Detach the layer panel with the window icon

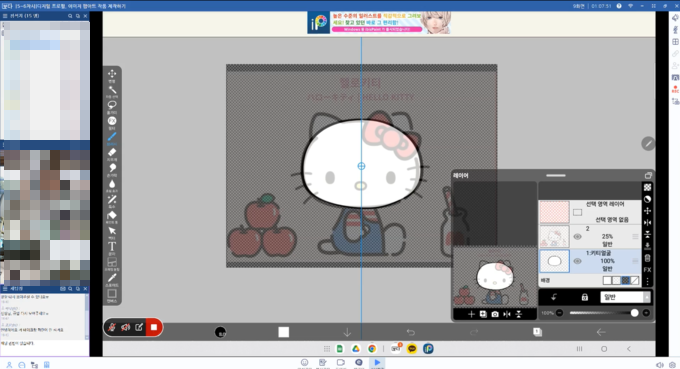pos(648,175)
